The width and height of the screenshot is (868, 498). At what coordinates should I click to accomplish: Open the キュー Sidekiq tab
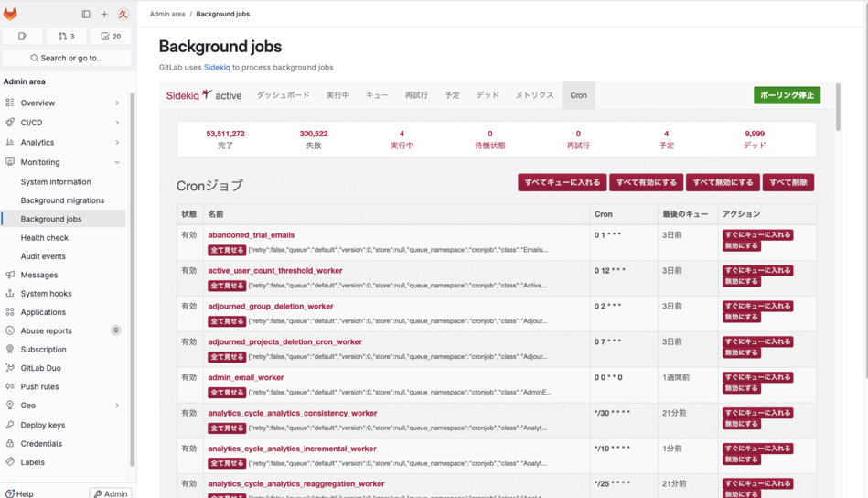pyautogui.click(x=377, y=95)
